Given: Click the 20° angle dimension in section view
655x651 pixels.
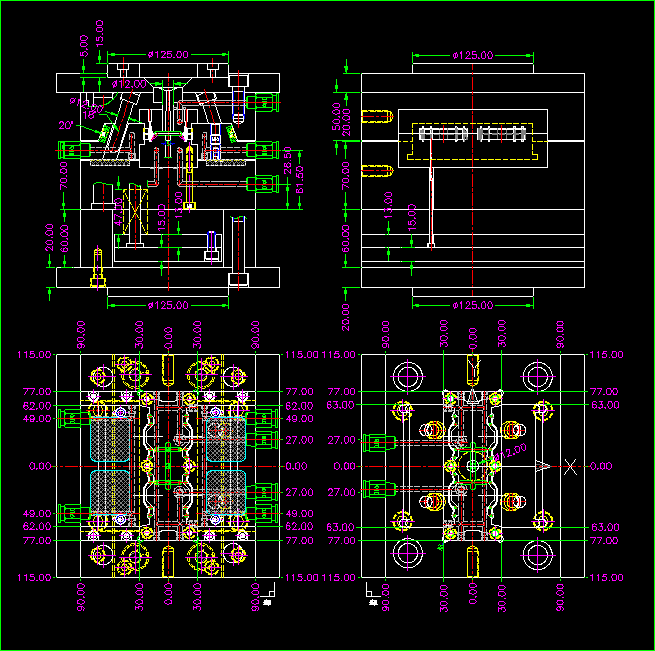Looking at the screenshot, I should tap(67, 126).
